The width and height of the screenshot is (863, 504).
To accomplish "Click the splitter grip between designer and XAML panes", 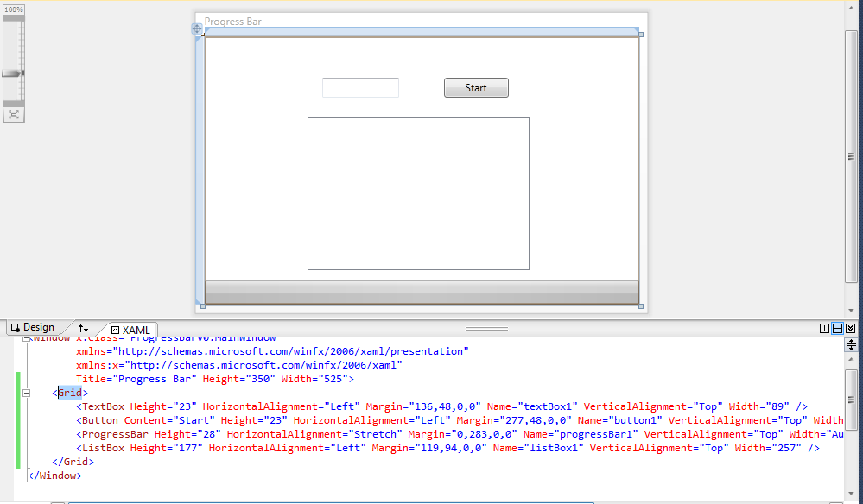I will [x=486, y=327].
